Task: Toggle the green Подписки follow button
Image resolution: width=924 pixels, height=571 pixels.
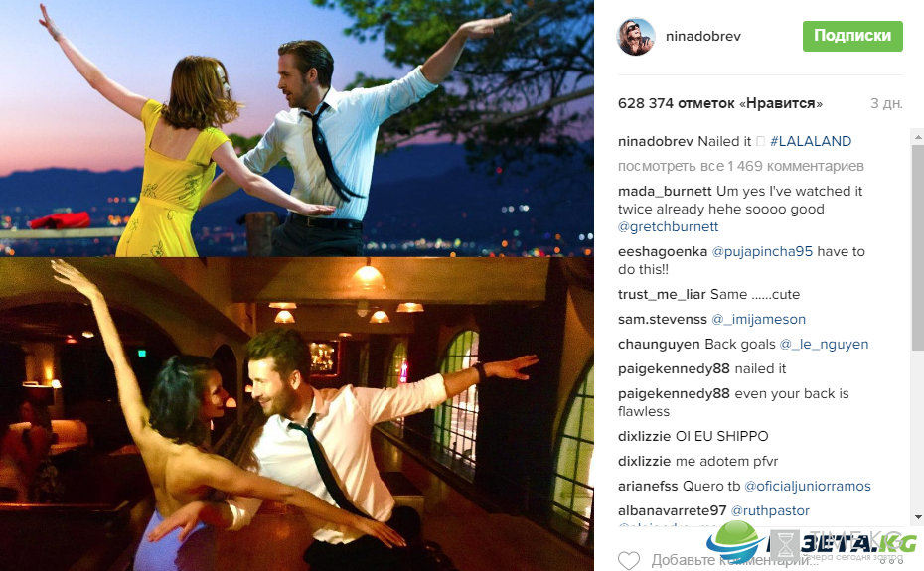Action: 852,36
